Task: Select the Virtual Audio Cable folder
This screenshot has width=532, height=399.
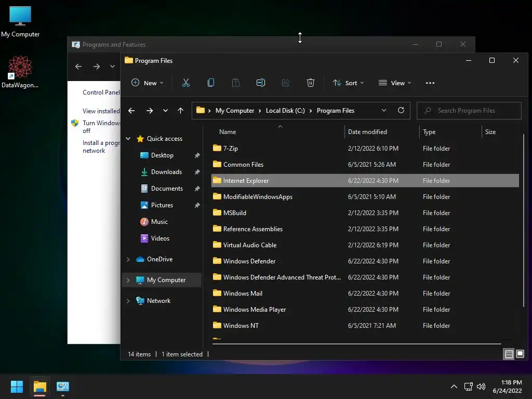Action: pos(365,245)
